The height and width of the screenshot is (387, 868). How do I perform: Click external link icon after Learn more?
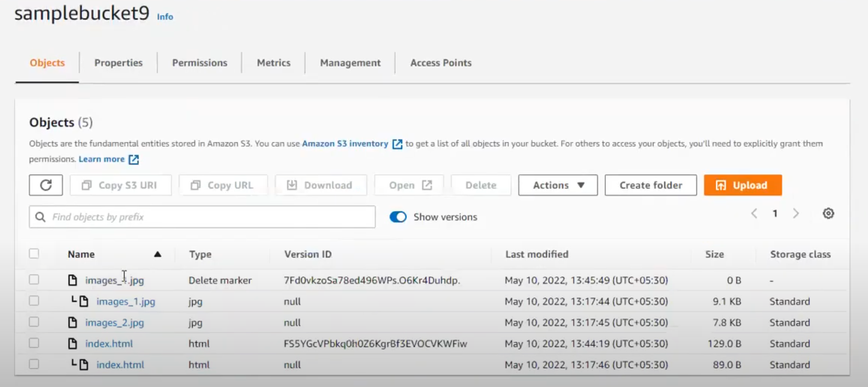pyautogui.click(x=134, y=160)
